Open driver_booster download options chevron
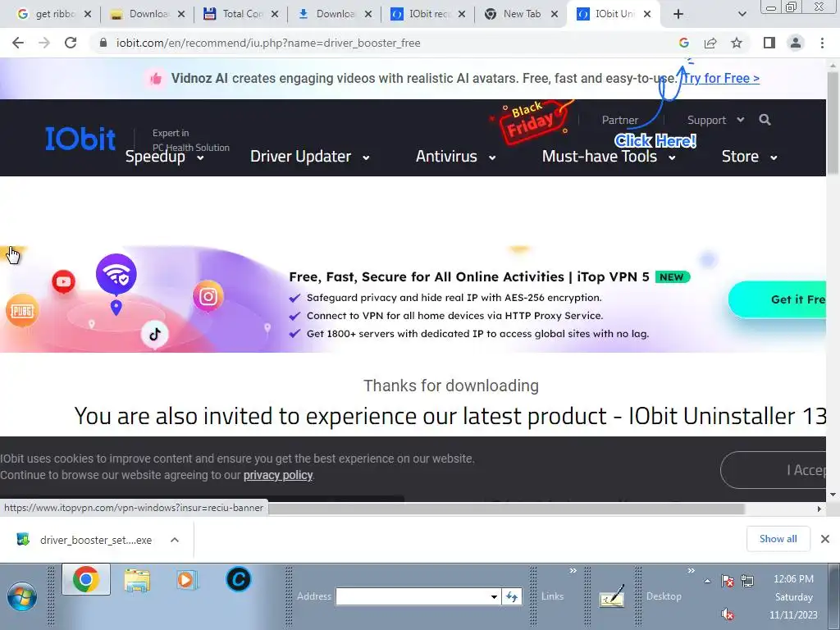 (x=175, y=540)
